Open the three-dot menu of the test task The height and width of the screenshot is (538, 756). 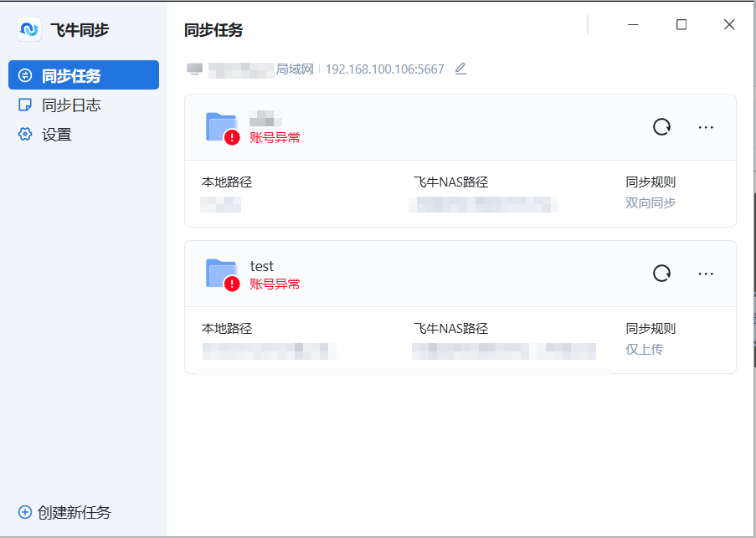pyautogui.click(x=706, y=274)
